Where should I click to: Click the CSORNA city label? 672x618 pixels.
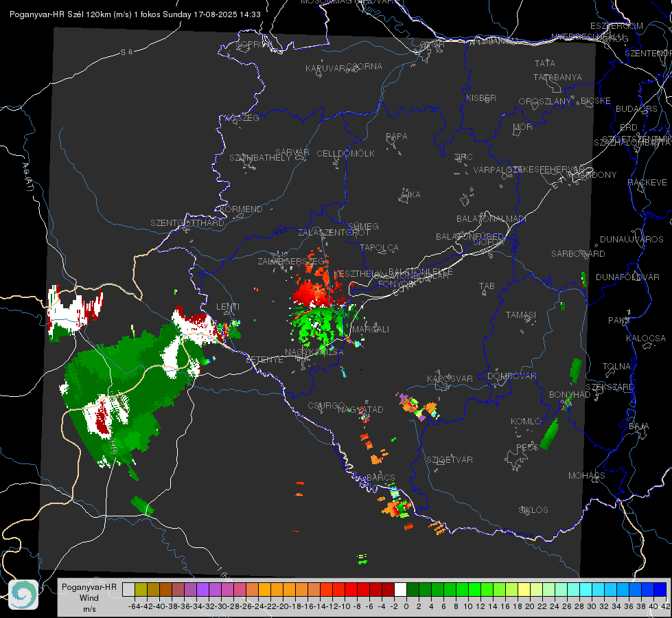364,67
